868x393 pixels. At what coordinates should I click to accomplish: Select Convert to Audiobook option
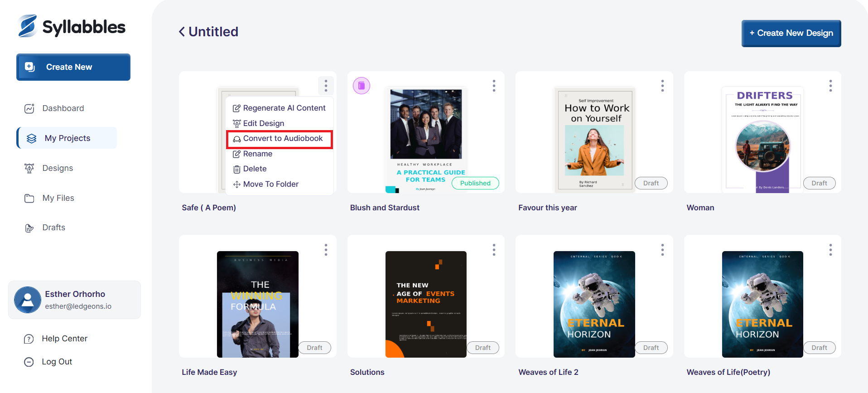click(x=280, y=139)
